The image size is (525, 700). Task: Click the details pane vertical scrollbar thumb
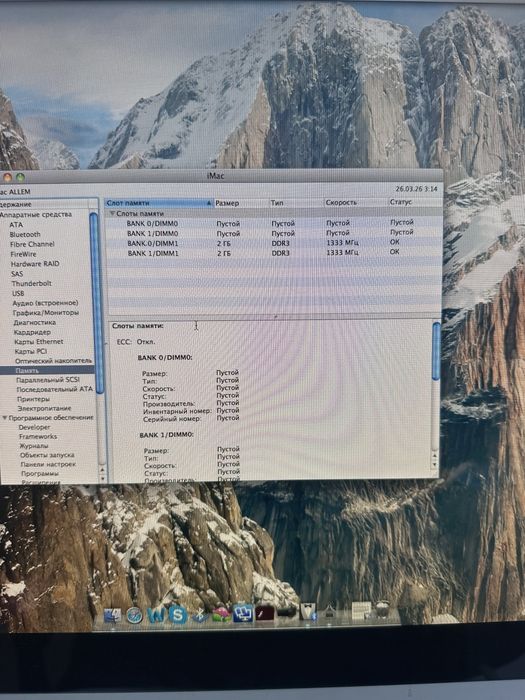[x=436, y=351]
